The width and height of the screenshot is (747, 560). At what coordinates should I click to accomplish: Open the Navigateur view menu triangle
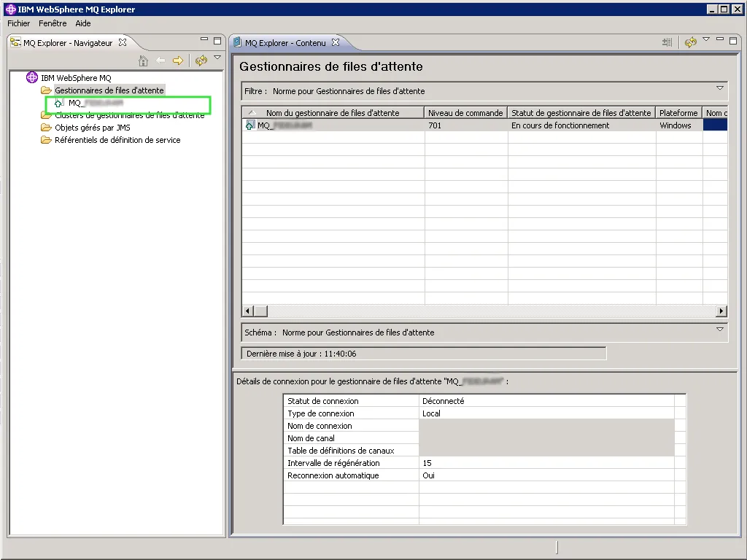217,58
